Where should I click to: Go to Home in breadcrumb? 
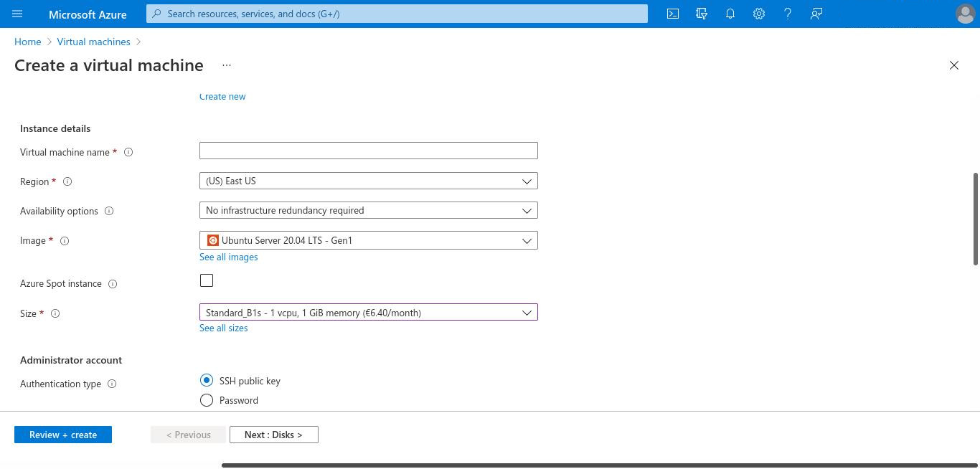[x=27, y=42]
